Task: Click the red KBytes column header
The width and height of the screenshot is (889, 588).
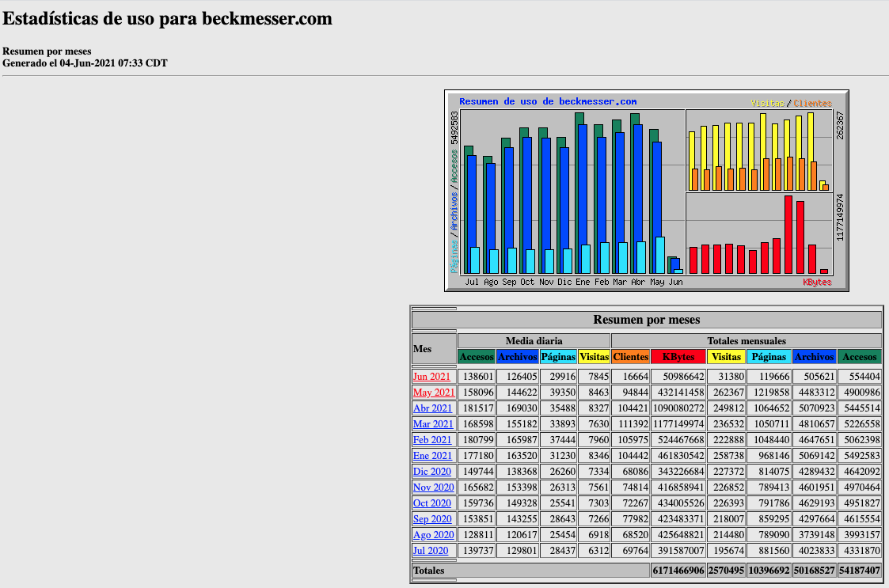Action: (x=678, y=357)
